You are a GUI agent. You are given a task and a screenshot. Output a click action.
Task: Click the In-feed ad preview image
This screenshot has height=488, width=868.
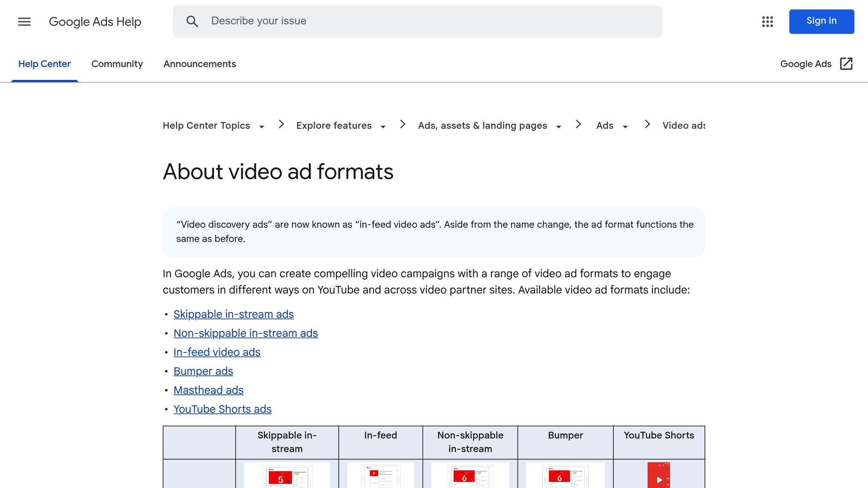click(380, 476)
